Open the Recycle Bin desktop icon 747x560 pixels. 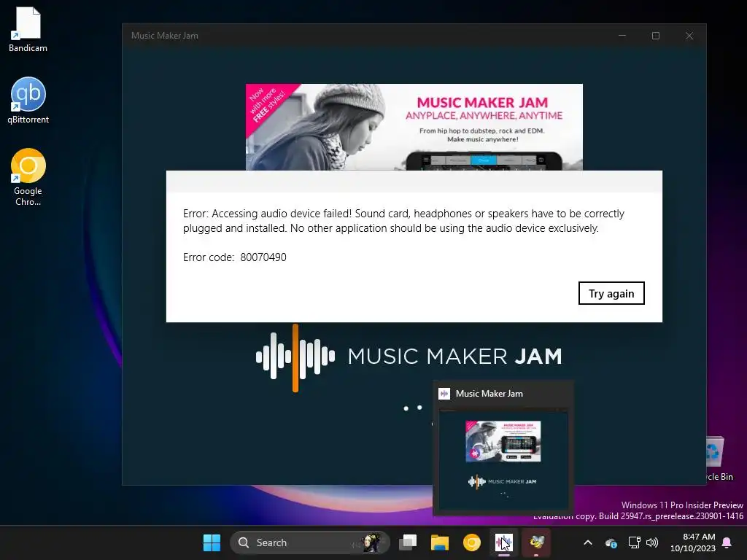718,458
